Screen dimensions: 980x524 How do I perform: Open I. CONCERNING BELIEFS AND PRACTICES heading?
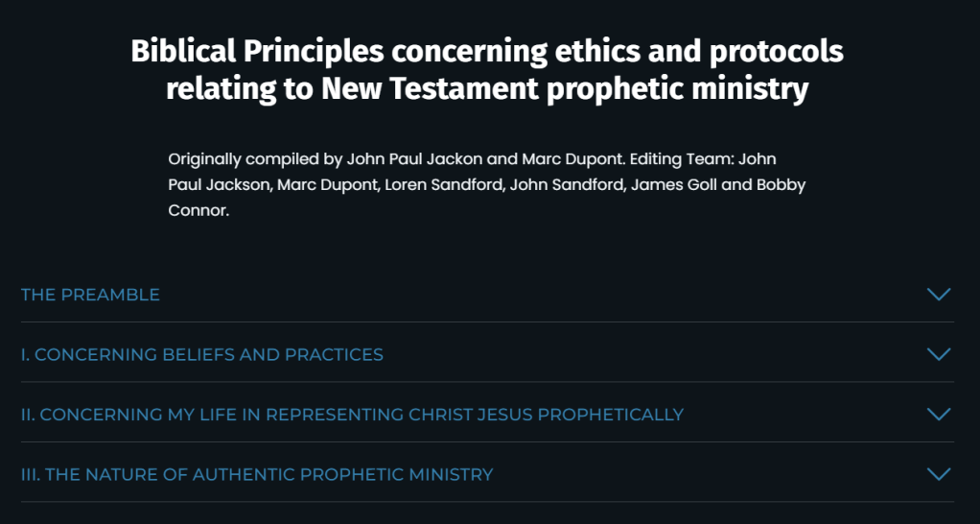(202, 355)
